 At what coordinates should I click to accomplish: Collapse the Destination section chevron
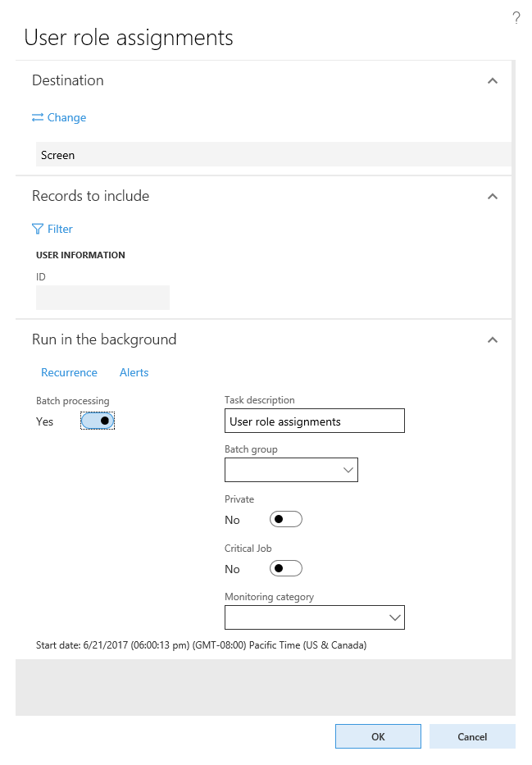493,80
